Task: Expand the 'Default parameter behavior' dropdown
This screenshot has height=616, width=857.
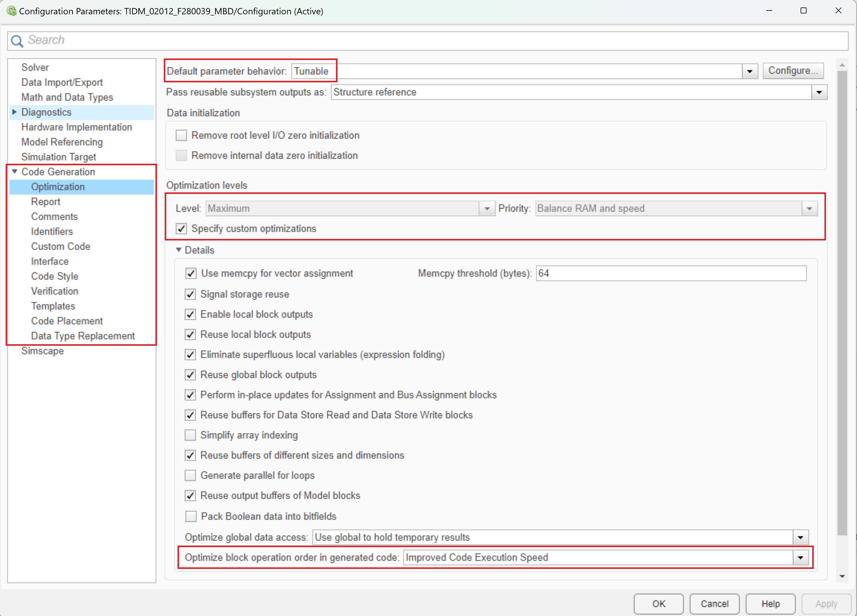Action: 750,70
